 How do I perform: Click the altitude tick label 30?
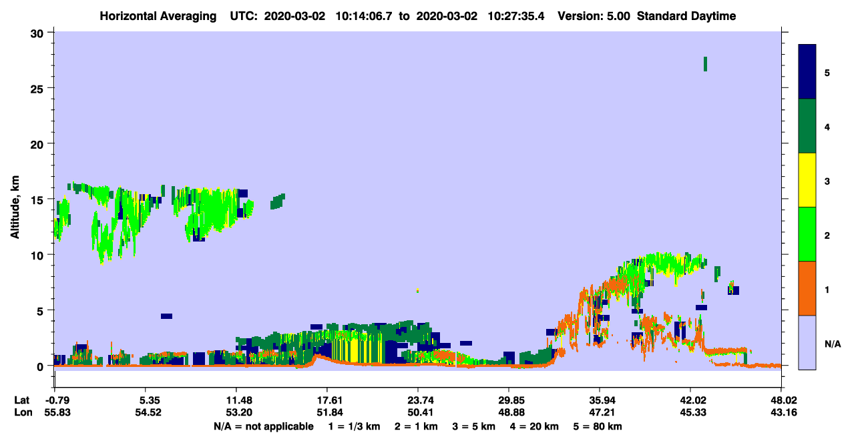39,33
